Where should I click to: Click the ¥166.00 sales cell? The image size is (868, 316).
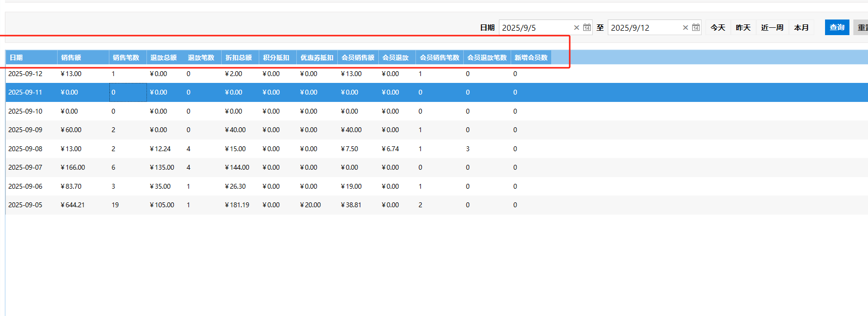[73, 168]
